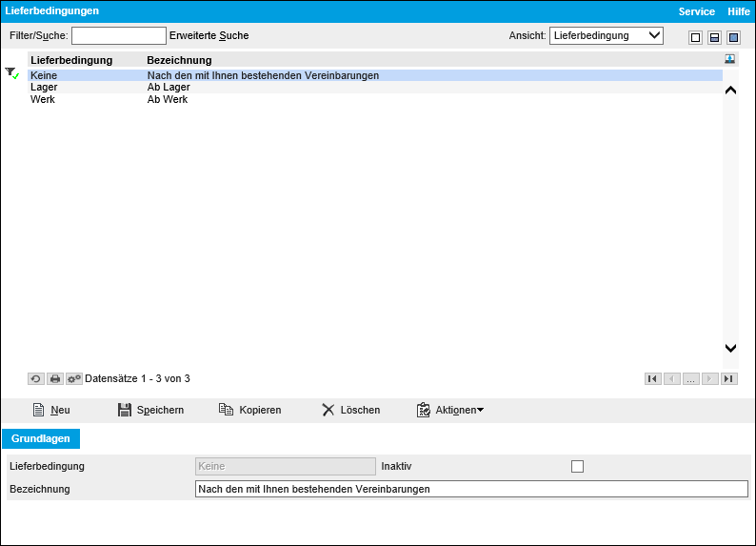Click the 'Ab Werk' cell
Image resolution: width=756 pixels, height=546 pixels.
click(x=168, y=99)
